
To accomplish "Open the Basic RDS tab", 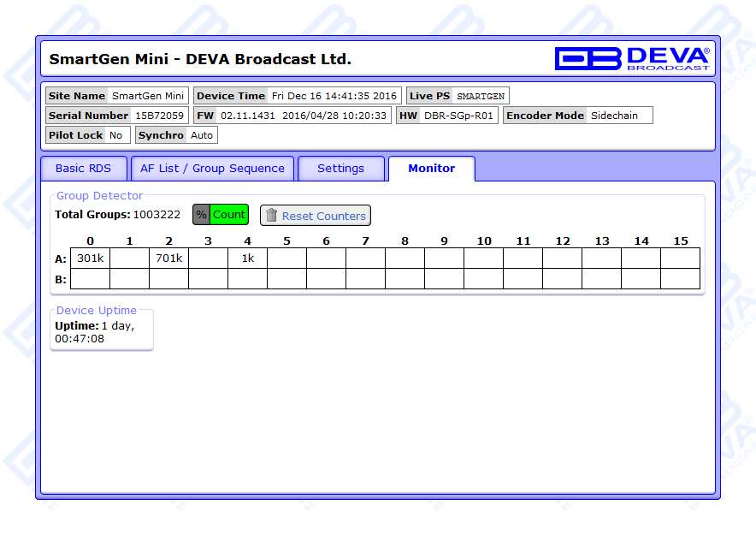I will coord(84,169).
